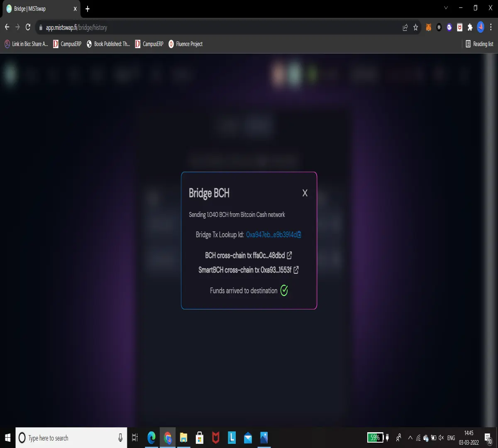
Task: Open McAfee WebAdvisor extension
Action: [x=460, y=27]
